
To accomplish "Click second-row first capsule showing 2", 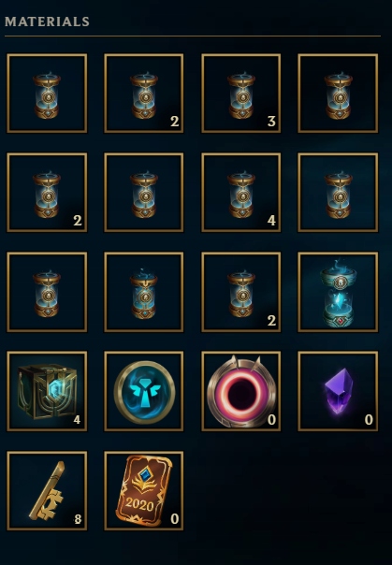I will tap(47, 193).
